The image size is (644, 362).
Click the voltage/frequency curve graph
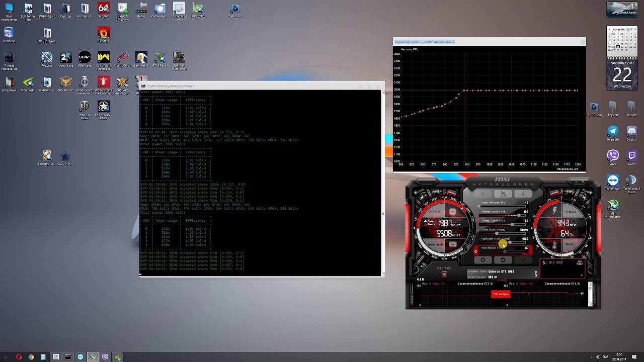(x=490, y=108)
